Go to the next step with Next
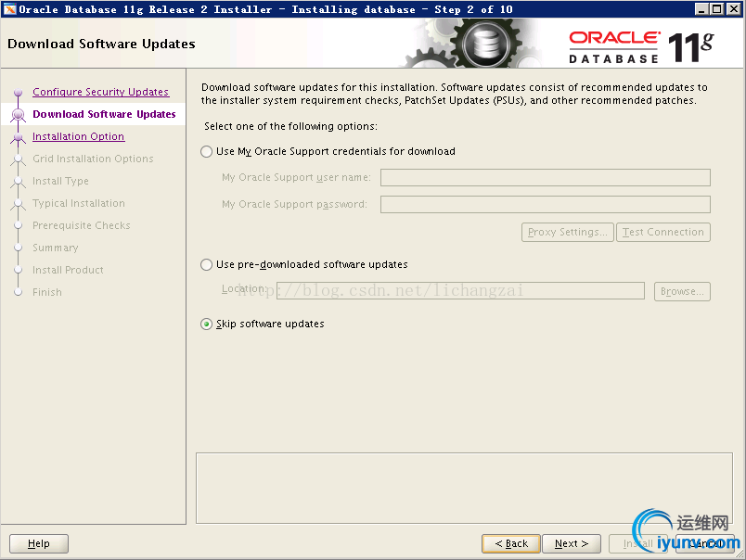The width and height of the screenshot is (746, 560). coord(572,543)
